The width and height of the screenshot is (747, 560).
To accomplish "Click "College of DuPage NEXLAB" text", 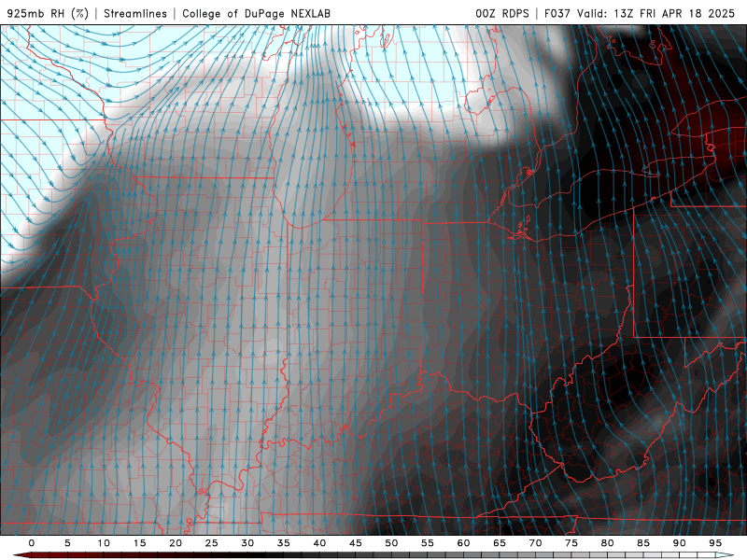I will 256,14.
